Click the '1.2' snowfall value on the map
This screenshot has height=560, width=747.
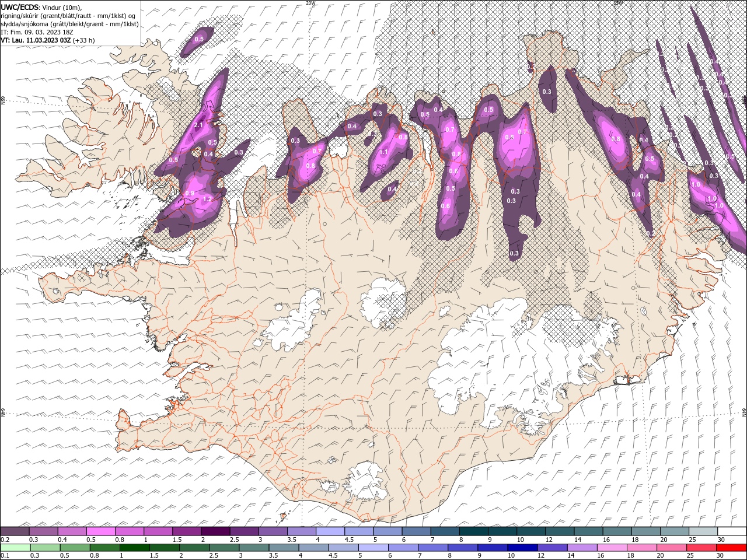207,199
